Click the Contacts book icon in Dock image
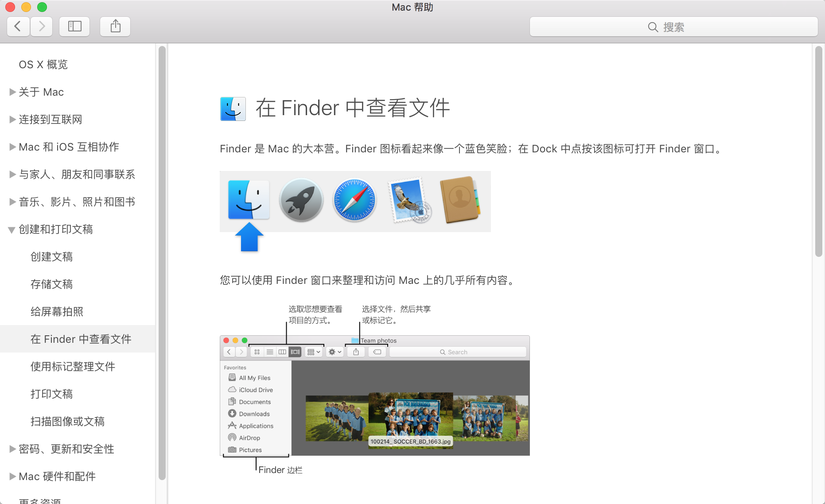 click(x=460, y=200)
